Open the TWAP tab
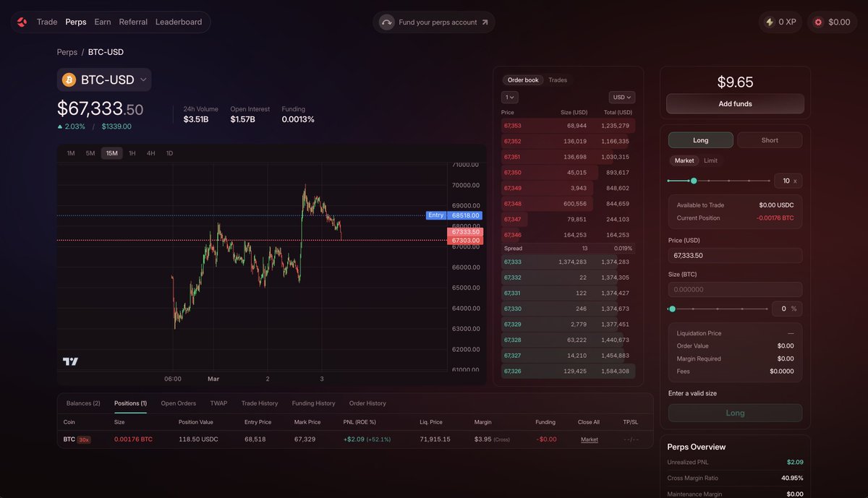Screen dimensions: 868x498 (218, 403)
